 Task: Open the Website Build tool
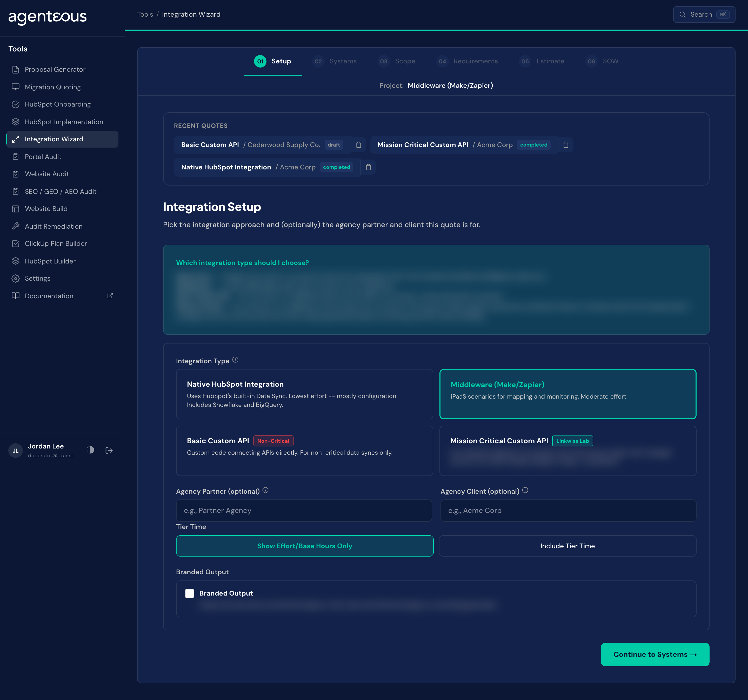coord(62,209)
